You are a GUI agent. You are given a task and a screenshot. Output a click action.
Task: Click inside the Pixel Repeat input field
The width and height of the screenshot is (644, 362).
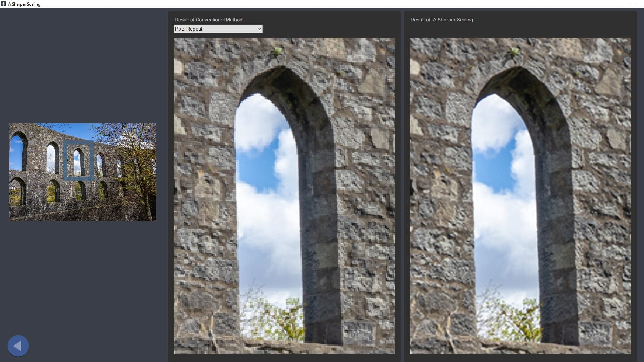211,29
